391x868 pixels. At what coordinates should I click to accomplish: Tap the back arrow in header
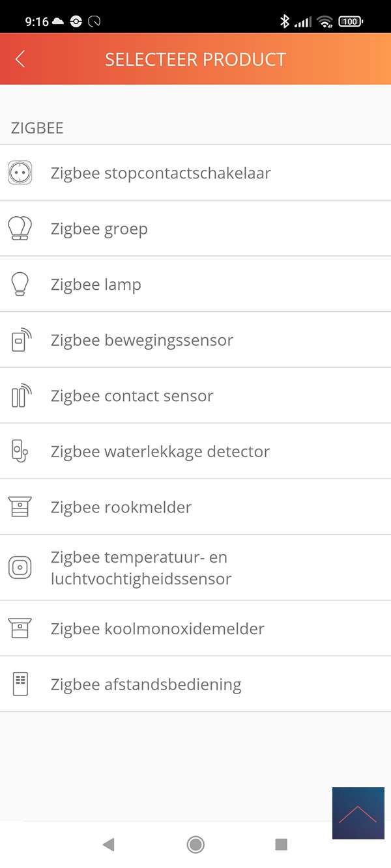(x=20, y=59)
